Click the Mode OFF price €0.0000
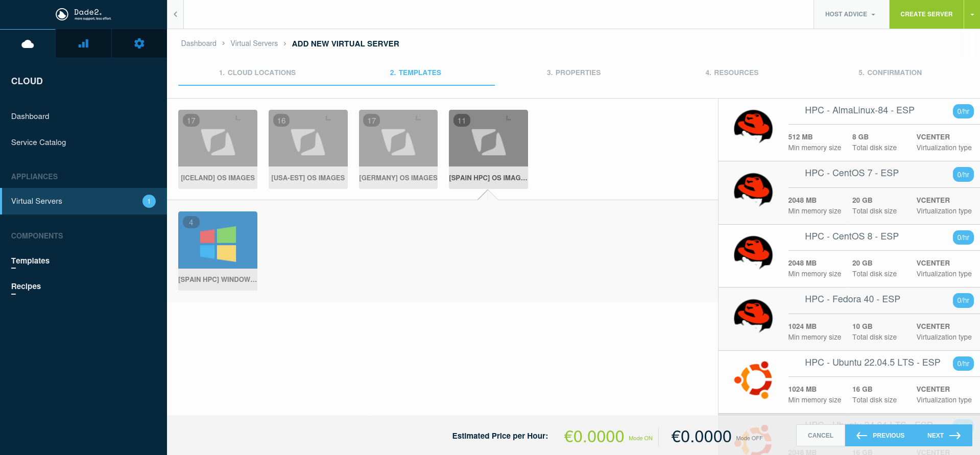 point(701,437)
